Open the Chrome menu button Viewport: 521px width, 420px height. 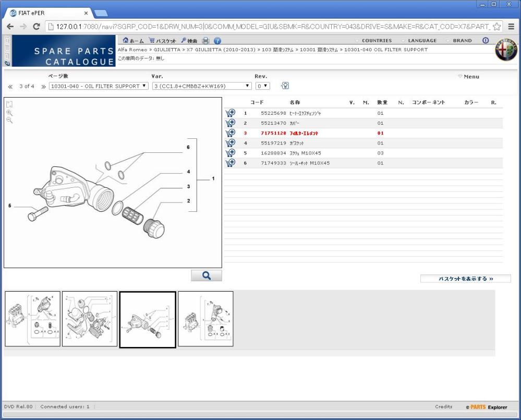[512, 27]
